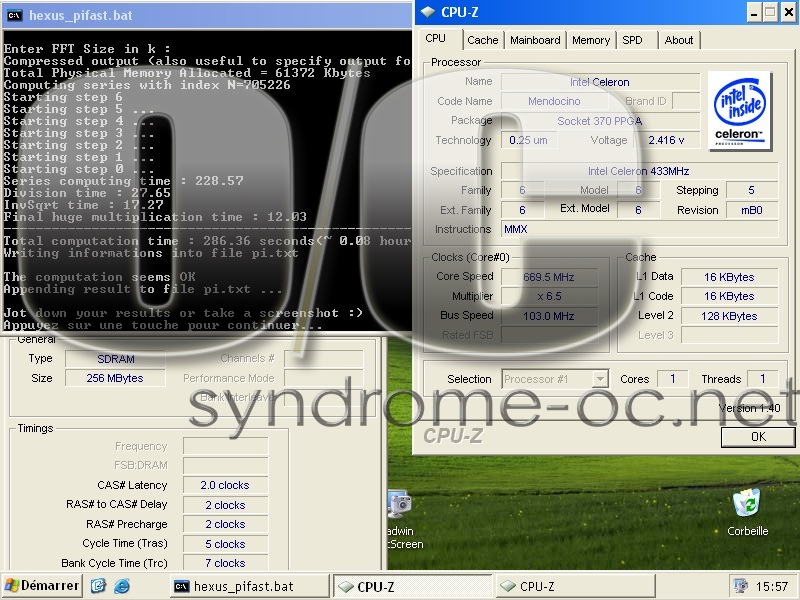800x600 pixels.
Task: Click the Threads value field
Action: pyautogui.click(x=763, y=379)
